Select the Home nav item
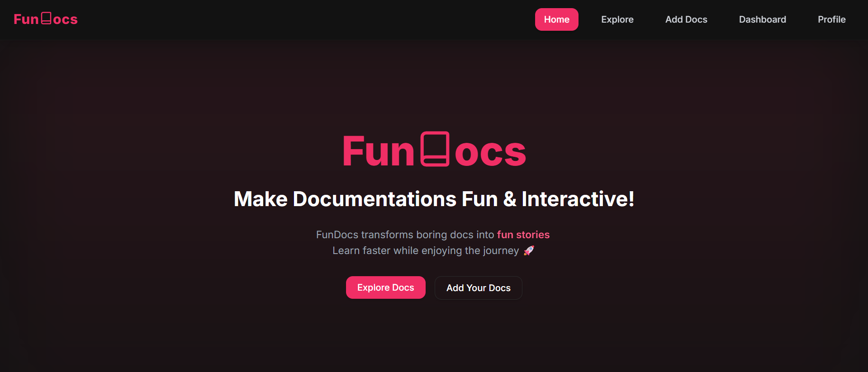The width and height of the screenshot is (868, 372). coord(556,19)
